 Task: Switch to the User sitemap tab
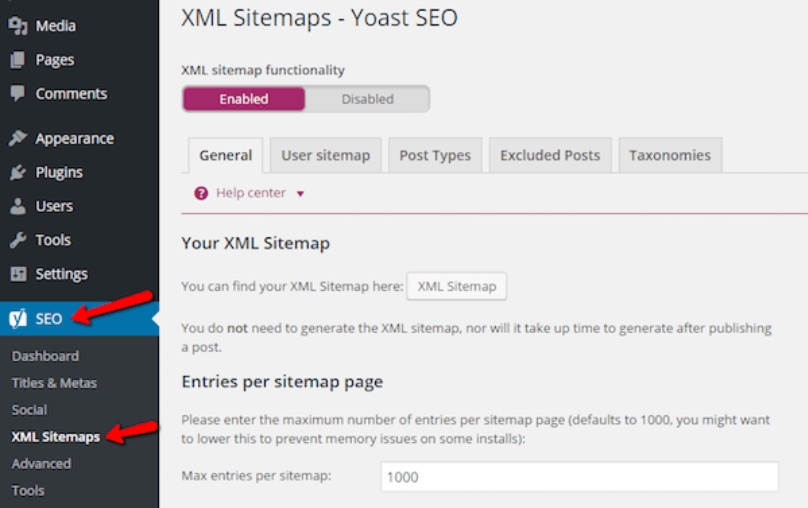pos(325,155)
